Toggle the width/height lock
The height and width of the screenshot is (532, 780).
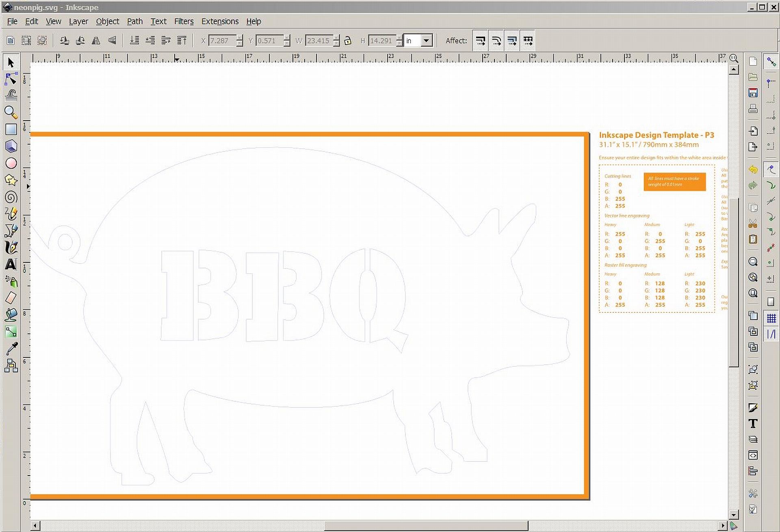[348, 41]
